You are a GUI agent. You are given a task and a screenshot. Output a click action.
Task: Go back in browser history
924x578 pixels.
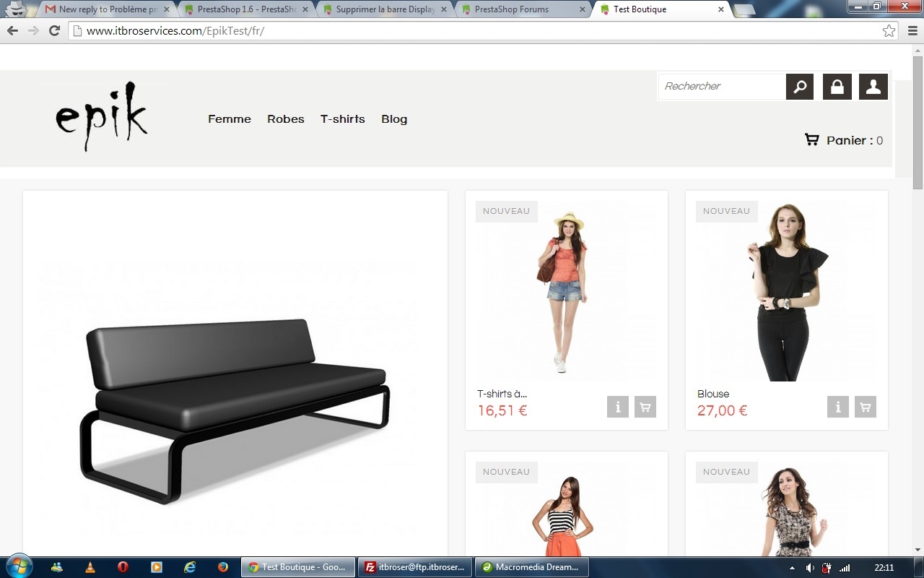coord(12,31)
